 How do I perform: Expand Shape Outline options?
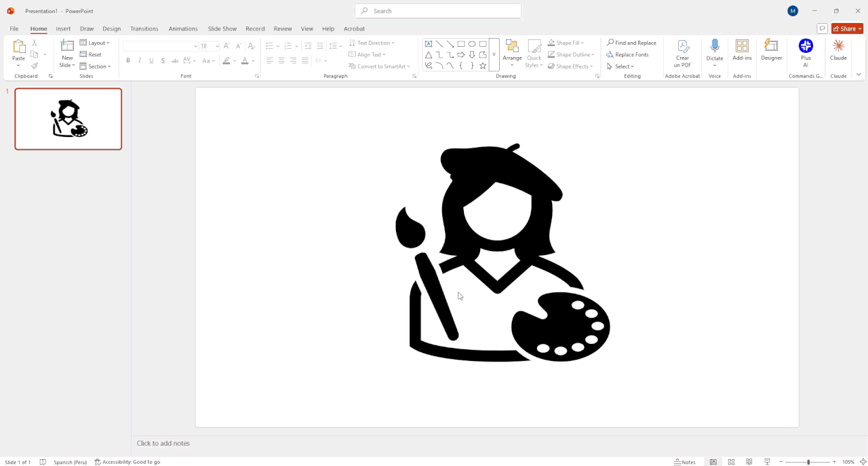pyautogui.click(x=571, y=54)
